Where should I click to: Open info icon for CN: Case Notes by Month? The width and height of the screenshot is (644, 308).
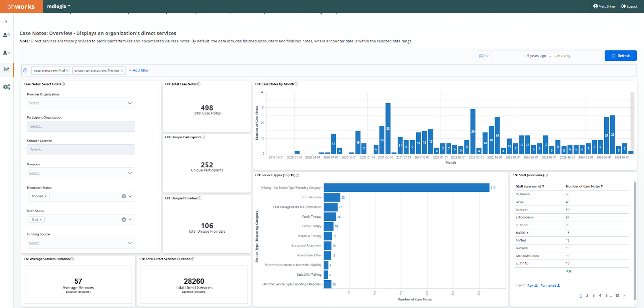(296, 84)
